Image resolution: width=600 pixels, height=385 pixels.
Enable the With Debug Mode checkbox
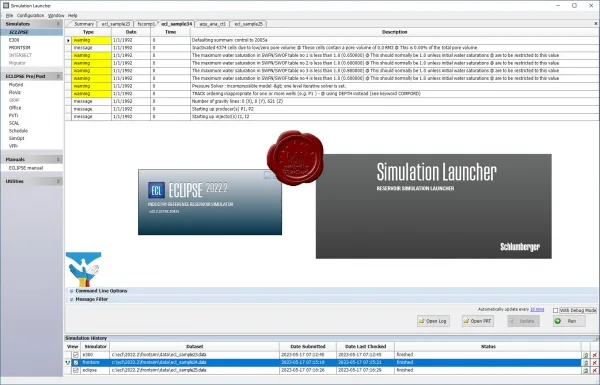click(x=555, y=310)
